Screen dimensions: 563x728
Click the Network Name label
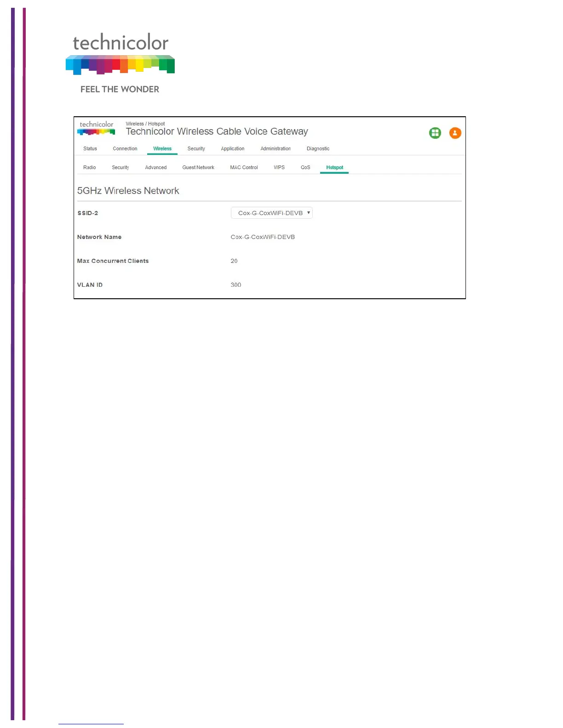click(x=99, y=237)
